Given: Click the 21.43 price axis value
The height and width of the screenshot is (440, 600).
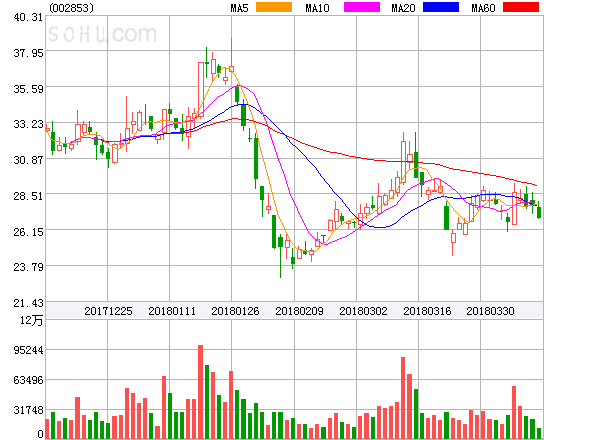Looking at the screenshot, I should (x=28, y=303).
